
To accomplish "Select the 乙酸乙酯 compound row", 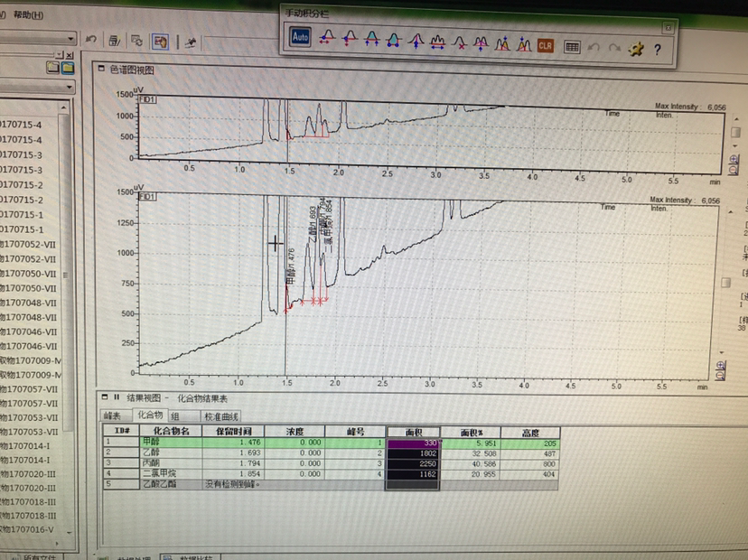I will coord(331,484).
